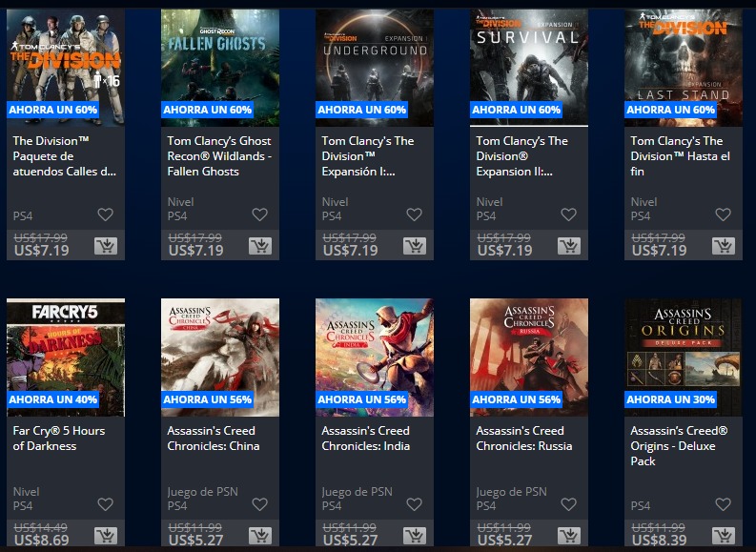Toggle wishlist heart for Far Cry 5 Hours of Darkness

pyautogui.click(x=105, y=504)
